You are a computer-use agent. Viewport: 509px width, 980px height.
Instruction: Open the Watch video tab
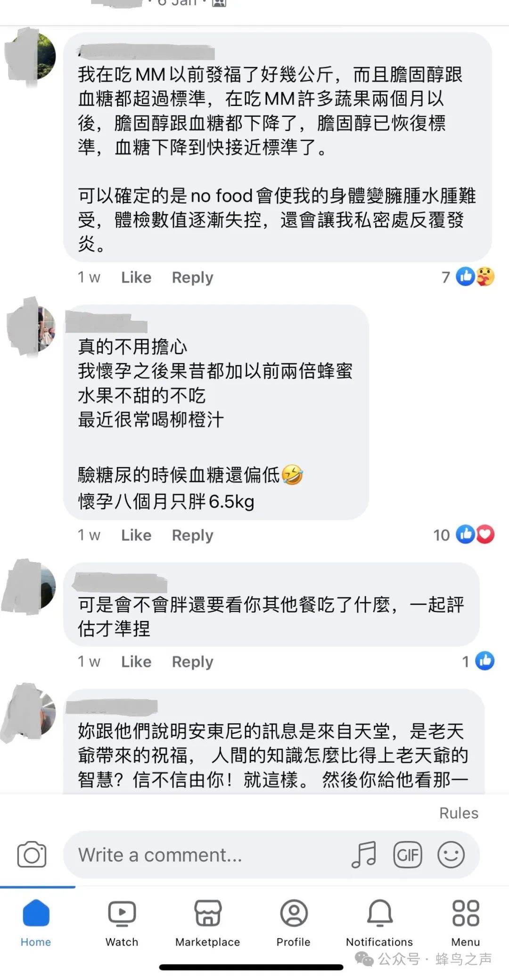point(122,923)
